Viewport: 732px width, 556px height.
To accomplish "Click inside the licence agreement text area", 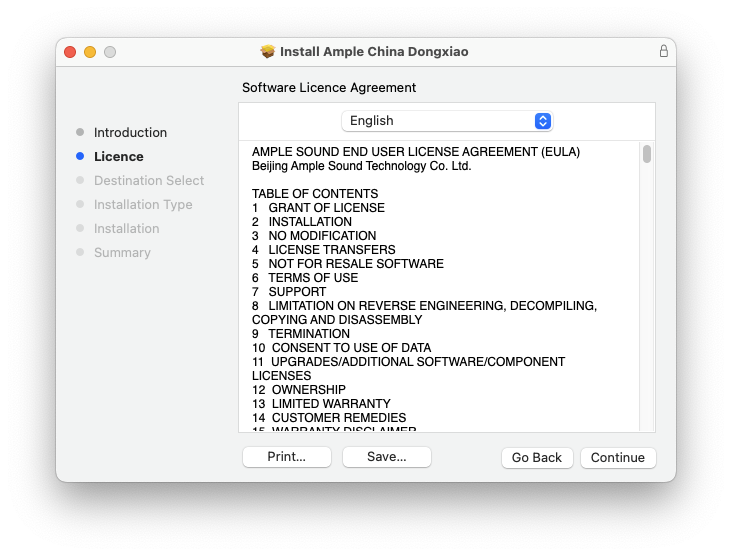I will (440, 300).
